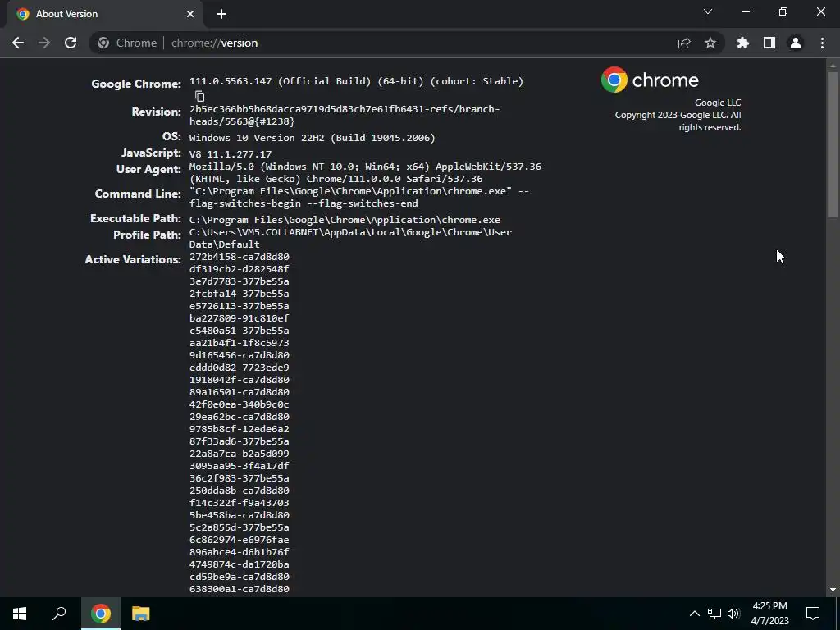Click variation 22a8a7ca-b2a5d099
The image size is (840, 630).
pos(239,454)
